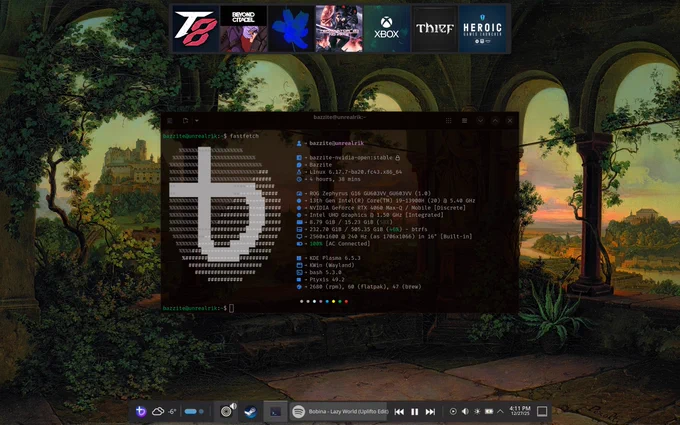Expand the new-tab profile dropdown arrow

point(196,121)
